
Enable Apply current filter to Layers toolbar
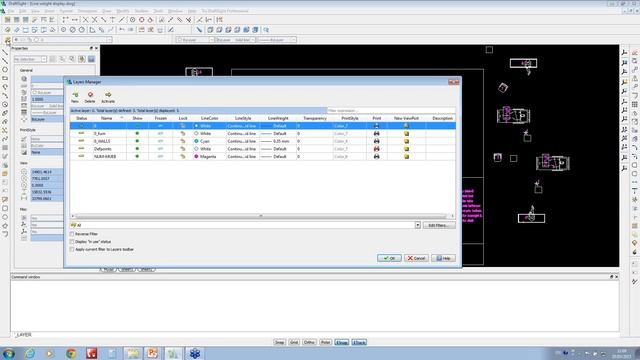[x=72, y=249]
